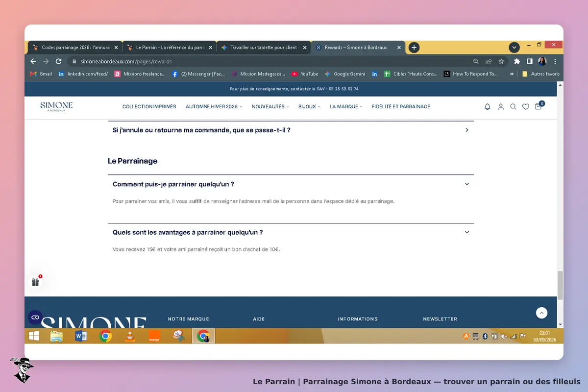The height and width of the screenshot is (392, 588).
Task: Open File Explorer from the taskbar
Action: point(57,336)
